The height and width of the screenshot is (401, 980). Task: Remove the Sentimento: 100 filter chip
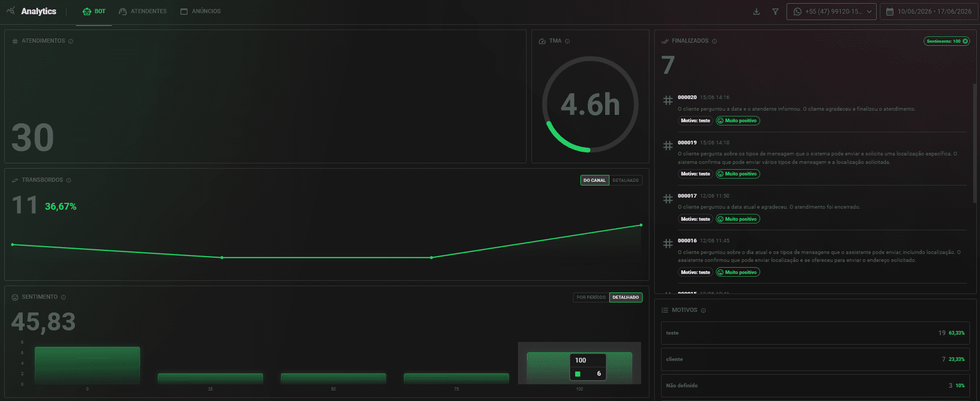965,41
